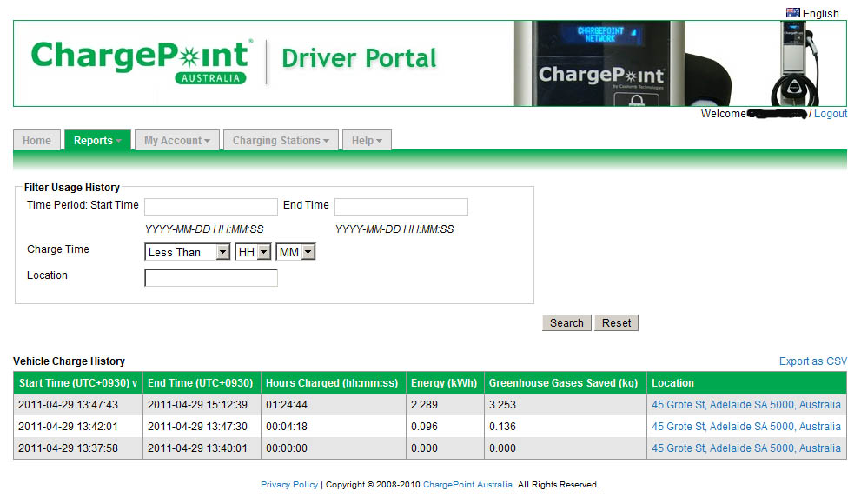Open the Charging Stations menu
Screen dimensions: 861x504
(x=281, y=140)
